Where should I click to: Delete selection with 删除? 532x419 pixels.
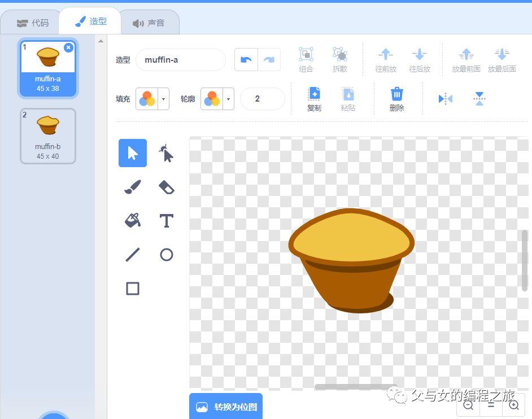click(x=396, y=99)
